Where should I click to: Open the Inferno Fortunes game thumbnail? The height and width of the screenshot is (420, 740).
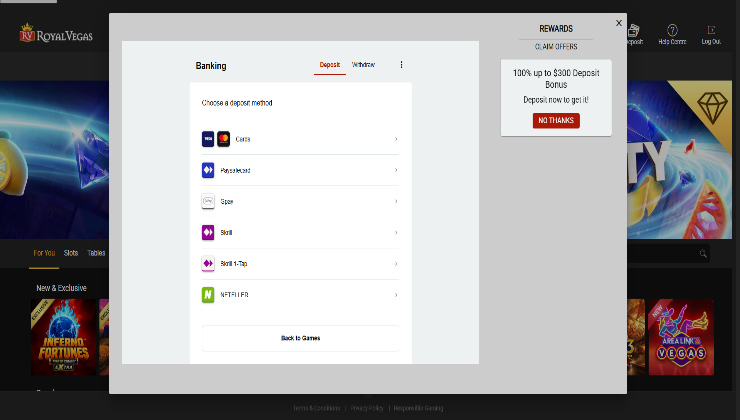[63, 337]
